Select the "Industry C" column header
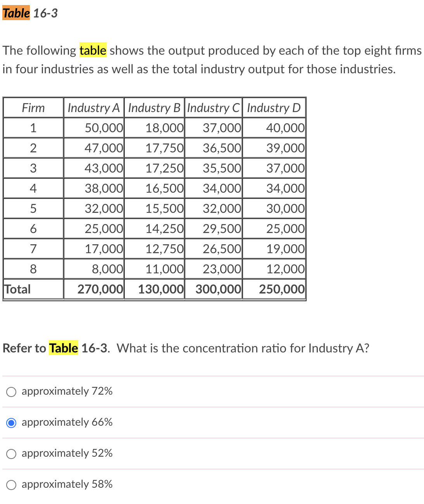424x504 pixels. tap(214, 108)
